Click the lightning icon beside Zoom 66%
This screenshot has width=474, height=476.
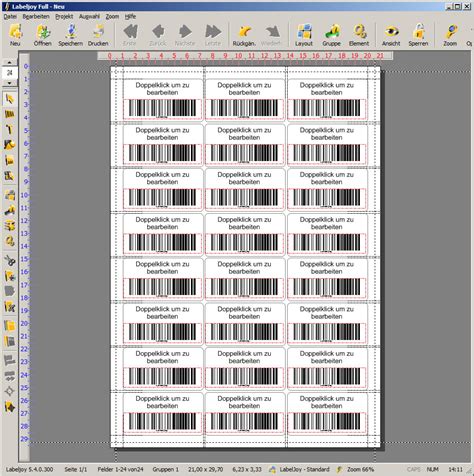(339, 470)
